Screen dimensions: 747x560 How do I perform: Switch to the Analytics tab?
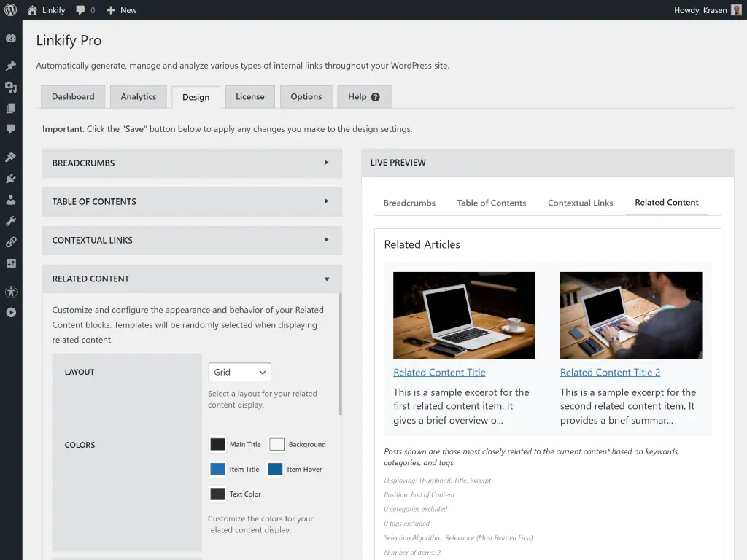138,96
